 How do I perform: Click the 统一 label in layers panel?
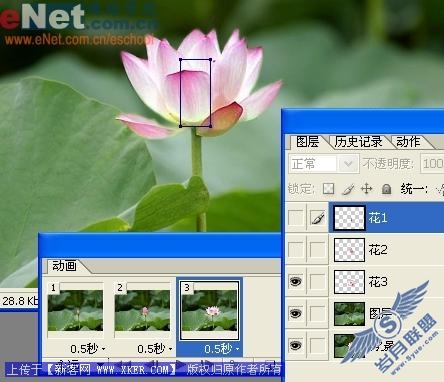point(414,189)
